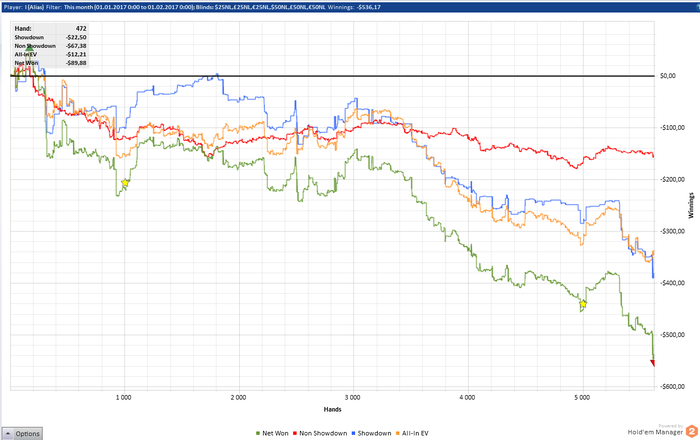
Task: Click the 1 000 hands axis label
Action: (124, 398)
